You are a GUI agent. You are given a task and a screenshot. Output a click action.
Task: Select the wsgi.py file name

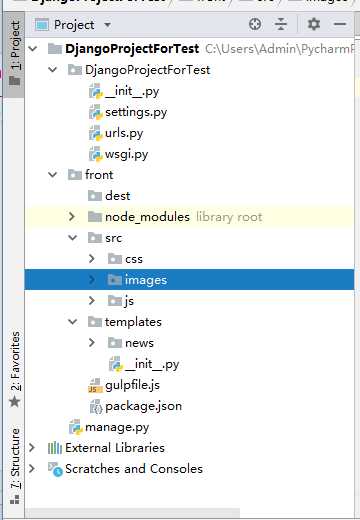tap(126, 154)
